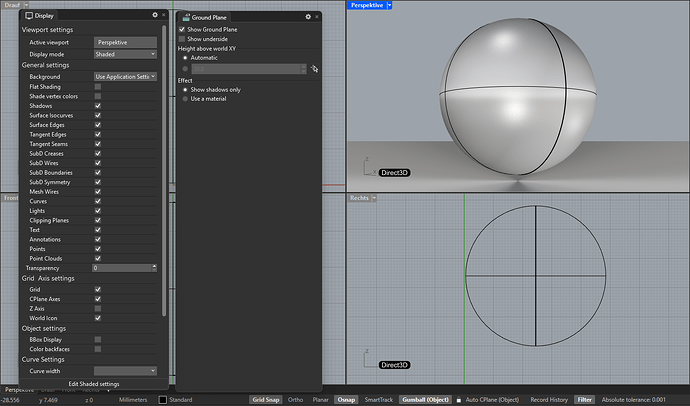
Task: Uncheck Show Ground Plane
Action: (182, 30)
